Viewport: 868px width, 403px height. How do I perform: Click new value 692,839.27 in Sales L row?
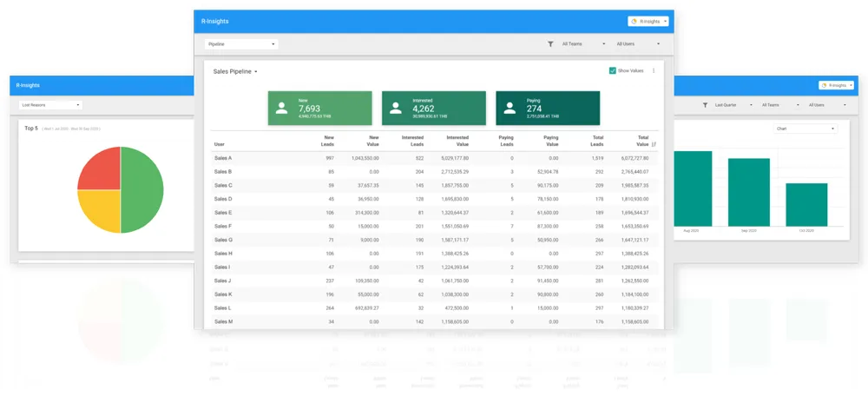(367, 307)
